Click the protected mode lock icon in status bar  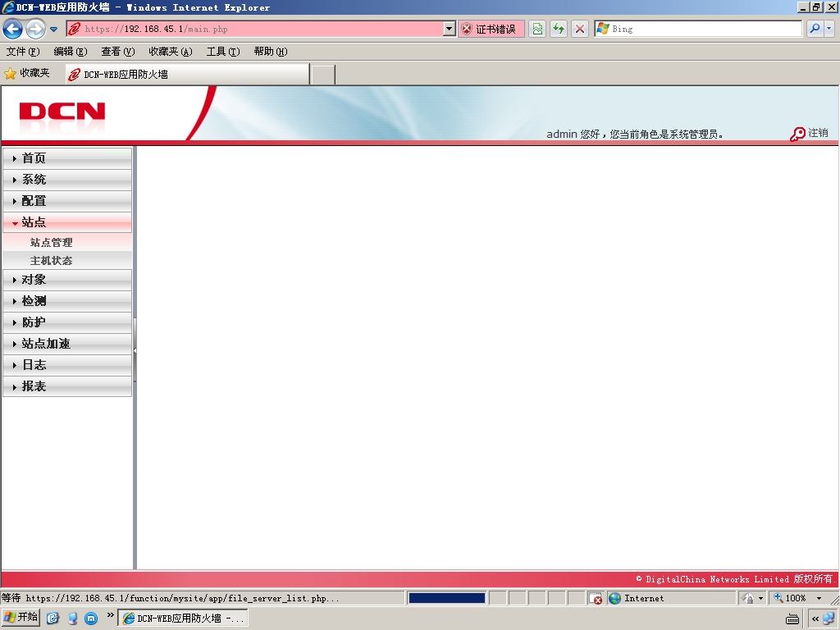(748, 598)
